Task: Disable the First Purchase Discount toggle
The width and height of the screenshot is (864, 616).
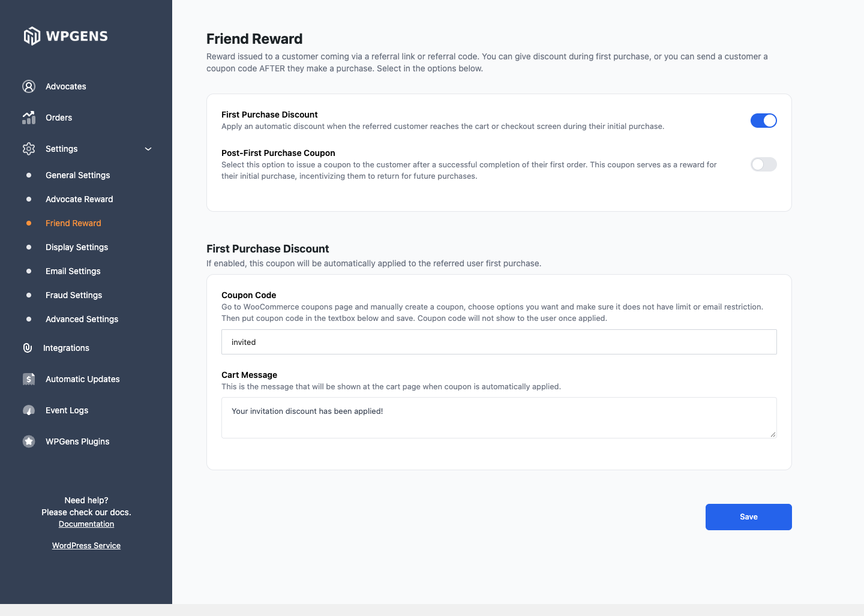Action: coord(764,121)
